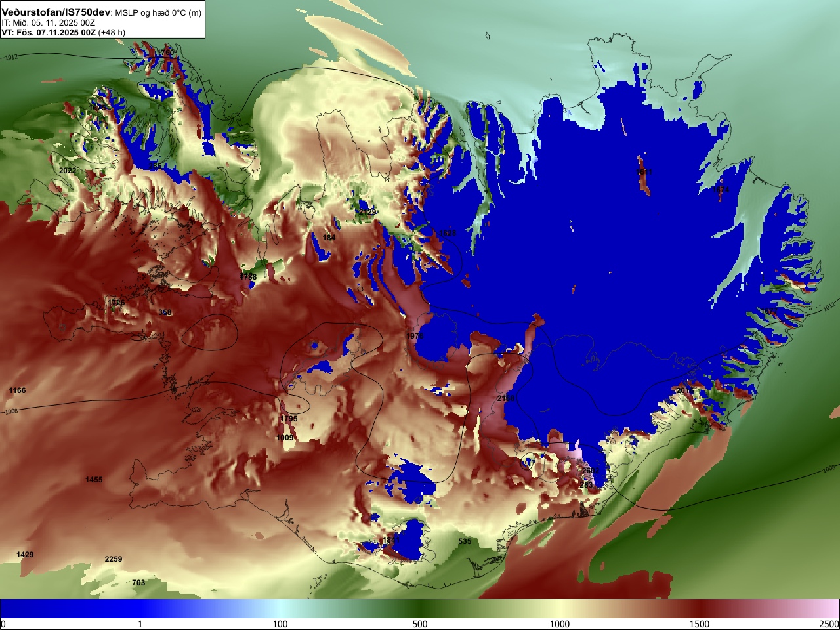840x630 pixels.
Task: Click the '1226' map value
Action: coord(116,303)
